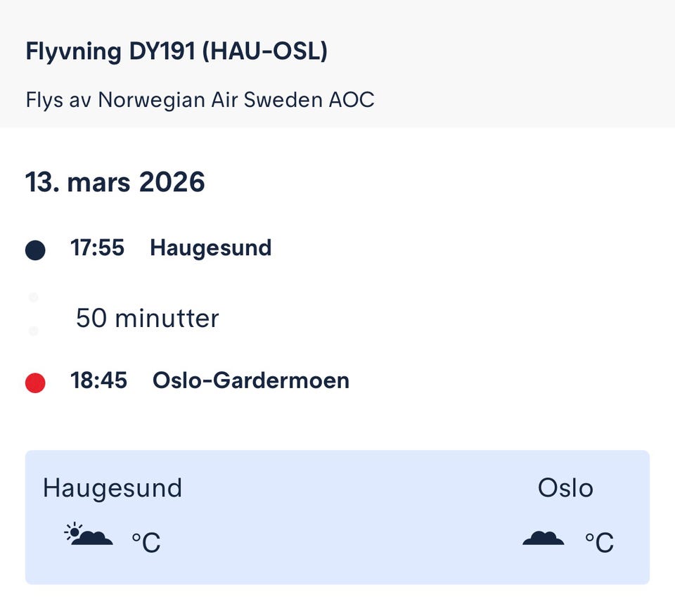Click the Oslo-Gardermoen arrival airport name
Screen dimensions: 675x616
coord(250,380)
